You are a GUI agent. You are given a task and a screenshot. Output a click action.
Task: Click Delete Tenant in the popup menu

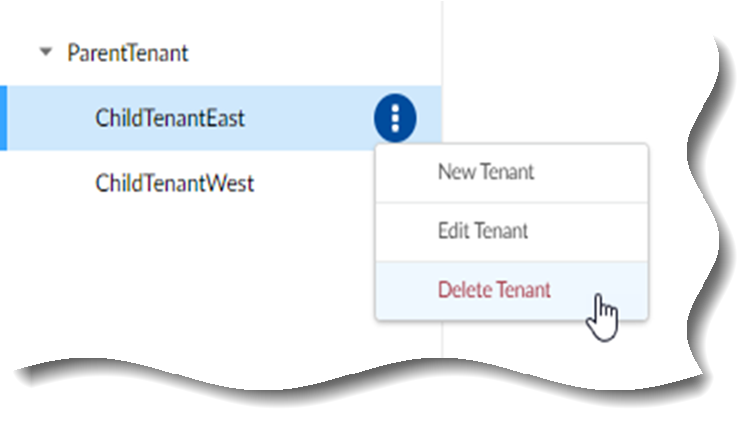pos(494,290)
